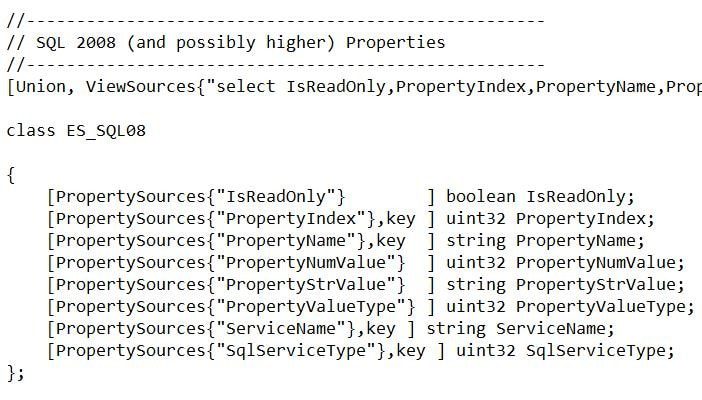Click the boolean IsReadOnly declaration
Viewport: 702px width, 400px height.
[x=540, y=196]
